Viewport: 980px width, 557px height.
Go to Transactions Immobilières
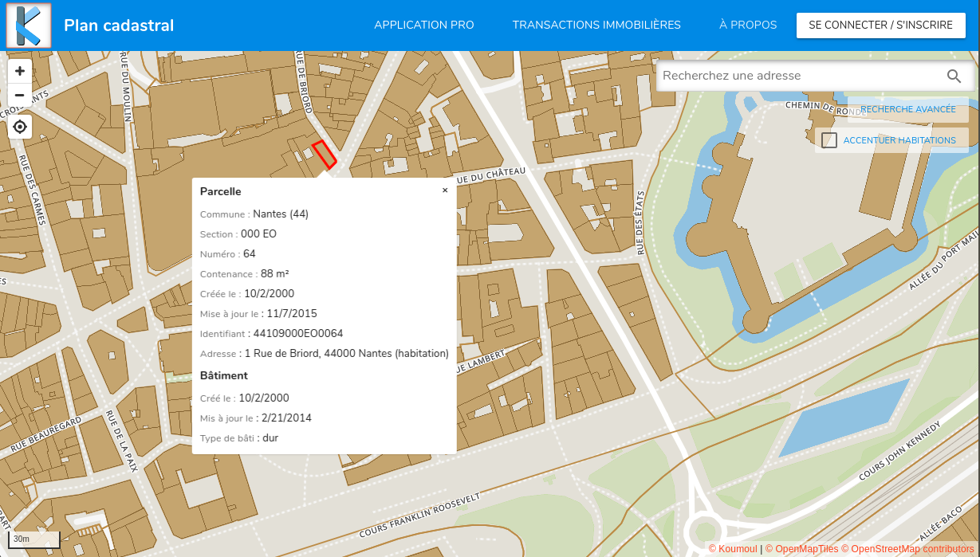point(596,25)
